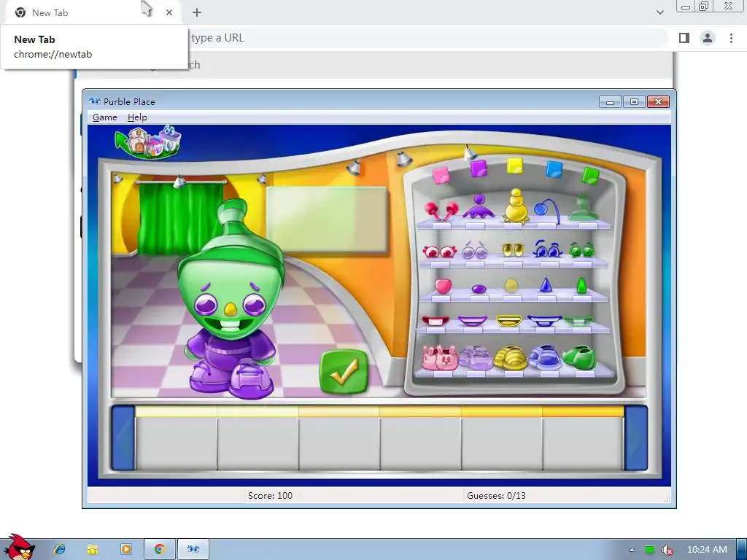Select the purple oval nose
This screenshot has width=747, height=560.
pos(479,289)
